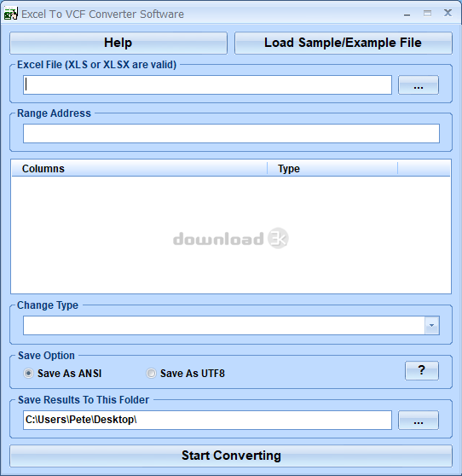The width and height of the screenshot is (462, 476).
Task: Open the Help button
Action: [118, 44]
